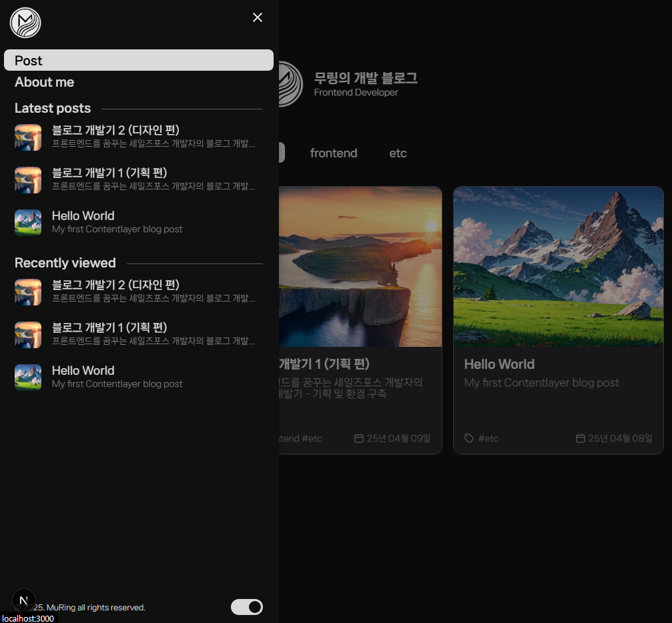Viewport: 672px width, 623px height.
Task: Click 'My first Contentlayer blog post' under Latest posts
Action: (x=117, y=229)
